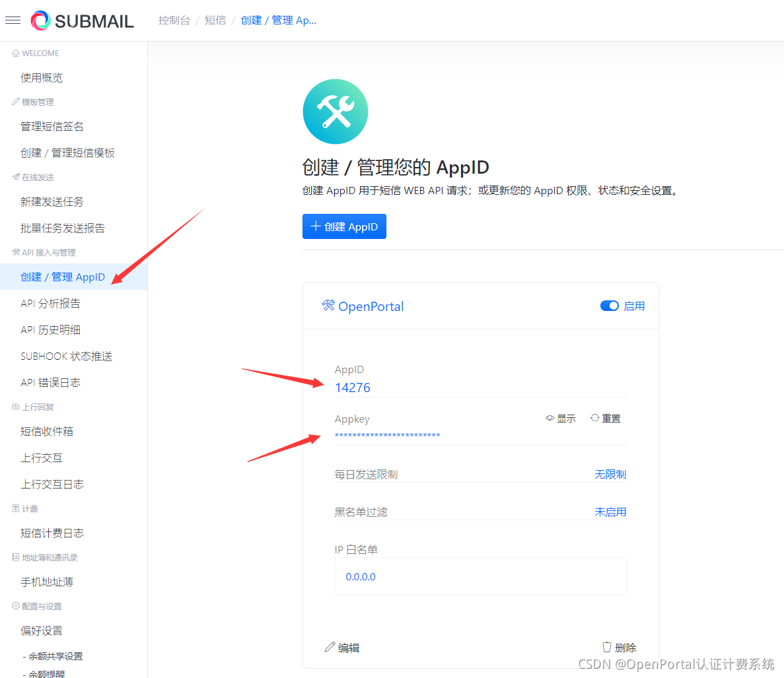784x678 pixels.
Task: Open SUBHOOK 状态推送
Action: click(x=67, y=356)
